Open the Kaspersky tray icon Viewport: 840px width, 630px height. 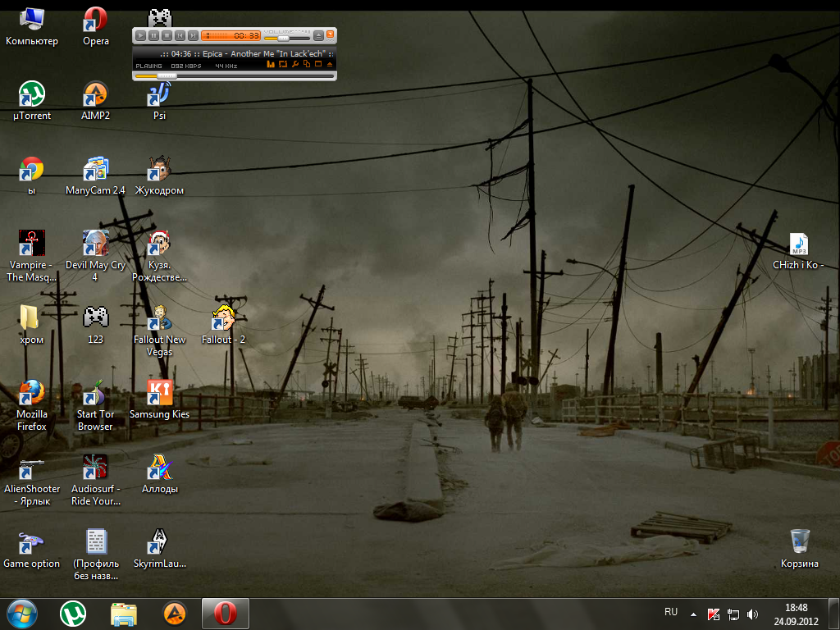[714, 614]
